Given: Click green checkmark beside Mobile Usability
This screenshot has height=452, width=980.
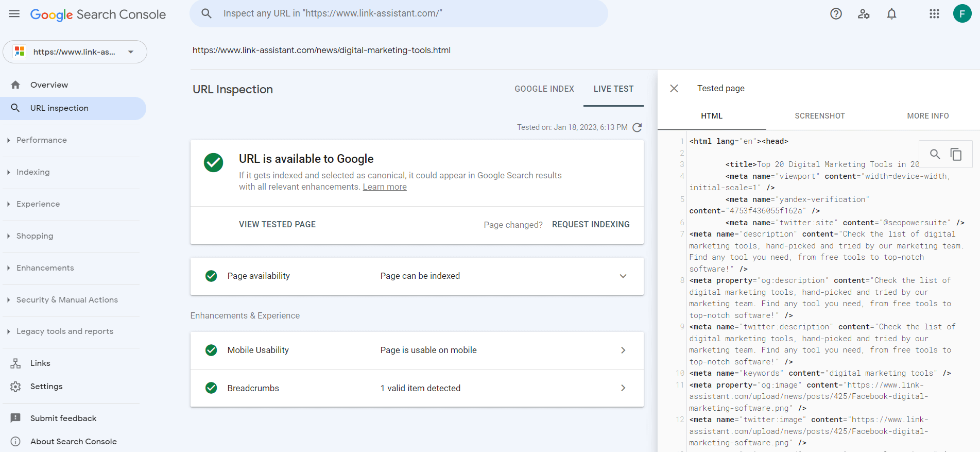Looking at the screenshot, I should point(211,350).
